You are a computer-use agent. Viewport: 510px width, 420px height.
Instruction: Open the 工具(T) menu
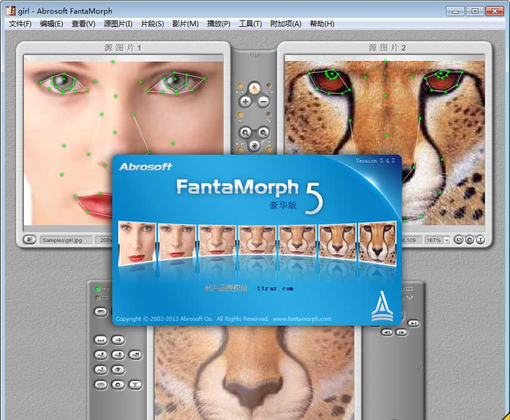click(250, 24)
